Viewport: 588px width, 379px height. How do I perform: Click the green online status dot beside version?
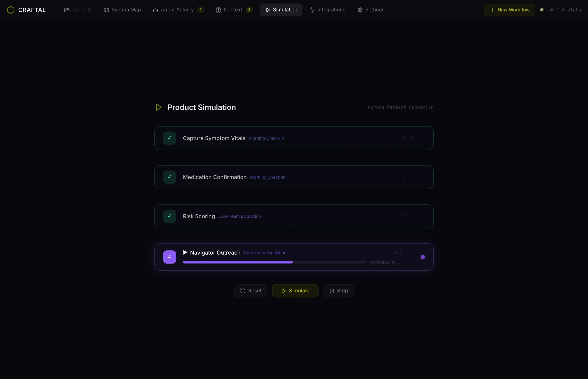[542, 10]
